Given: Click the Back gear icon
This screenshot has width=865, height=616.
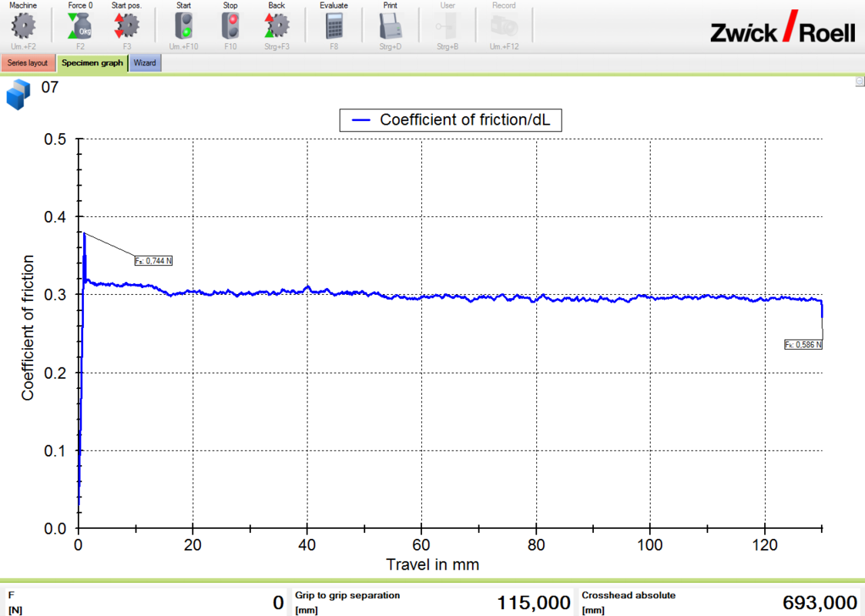Looking at the screenshot, I should 277,27.
